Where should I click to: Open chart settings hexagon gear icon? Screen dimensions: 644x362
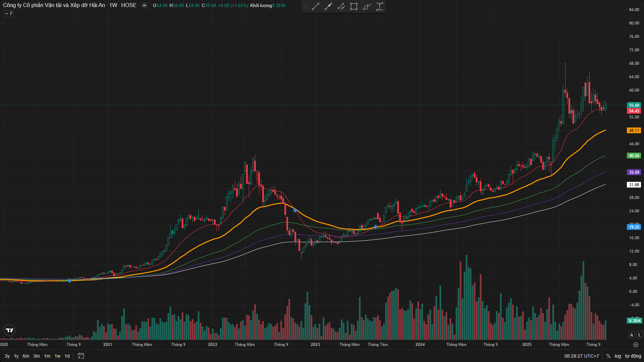pyautogui.click(x=636, y=345)
